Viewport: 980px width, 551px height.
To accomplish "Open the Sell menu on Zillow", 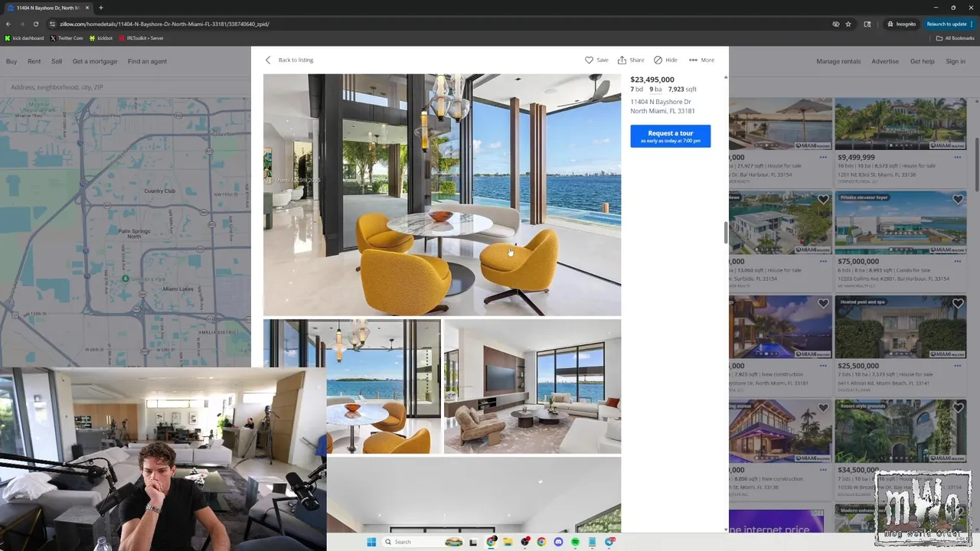I will tap(57, 61).
